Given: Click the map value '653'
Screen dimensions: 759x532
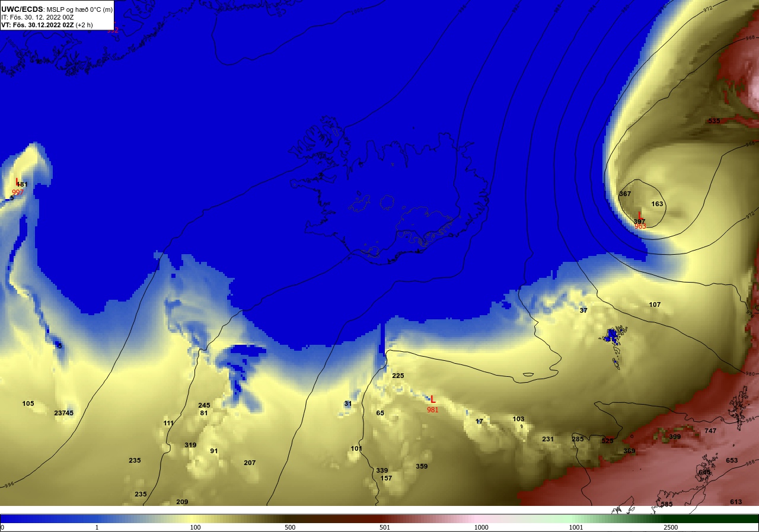Looking at the screenshot, I should [x=732, y=460].
